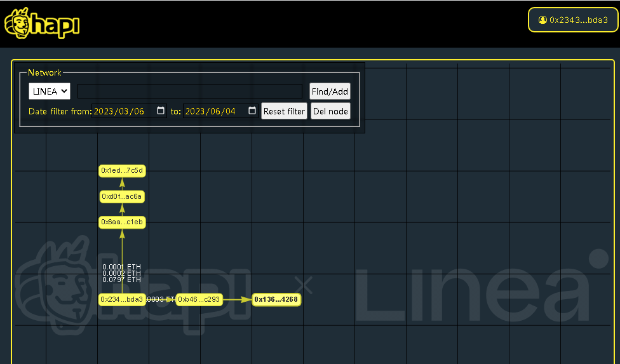Image resolution: width=620 pixels, height=364 pixels.
Task: Click the Find/Add button
Action: click(330, 91)
